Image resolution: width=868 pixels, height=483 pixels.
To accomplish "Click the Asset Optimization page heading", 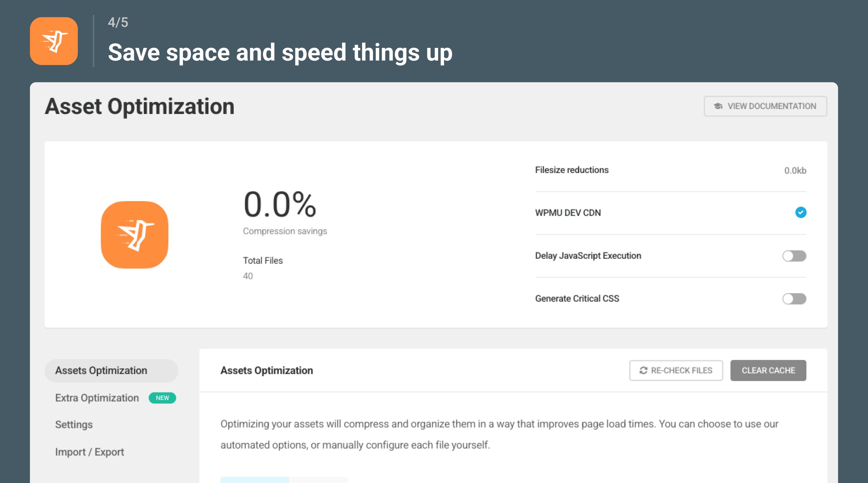I will [x=140, y=107].
